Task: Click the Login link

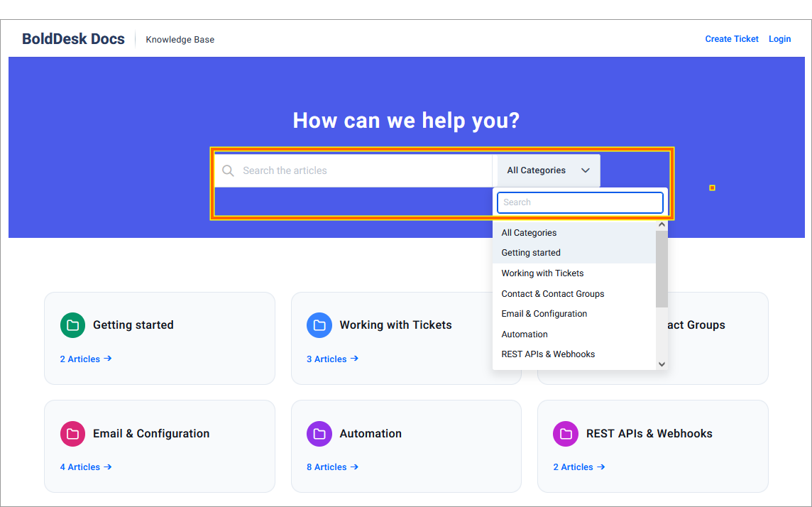Action: click(x=779, y=39)
